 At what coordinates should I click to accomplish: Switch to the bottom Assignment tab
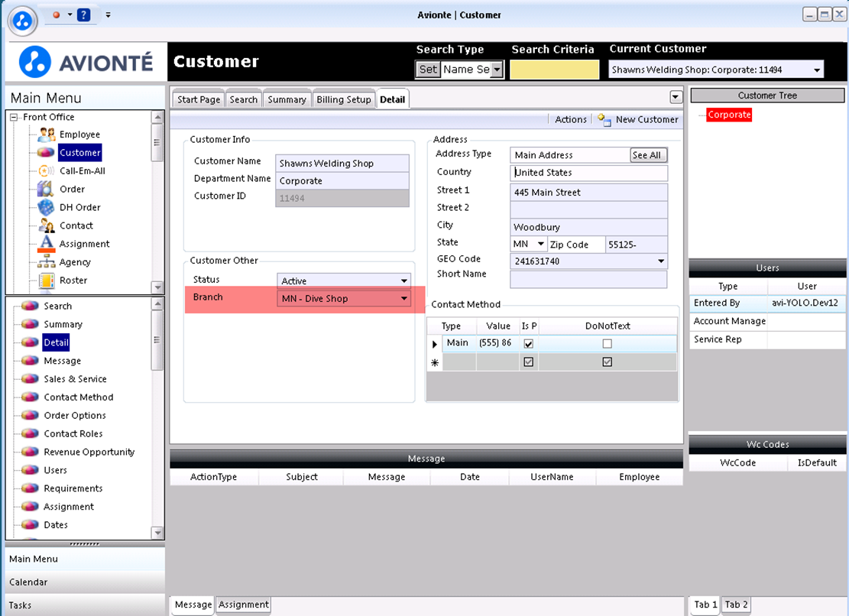click(244, 605)
